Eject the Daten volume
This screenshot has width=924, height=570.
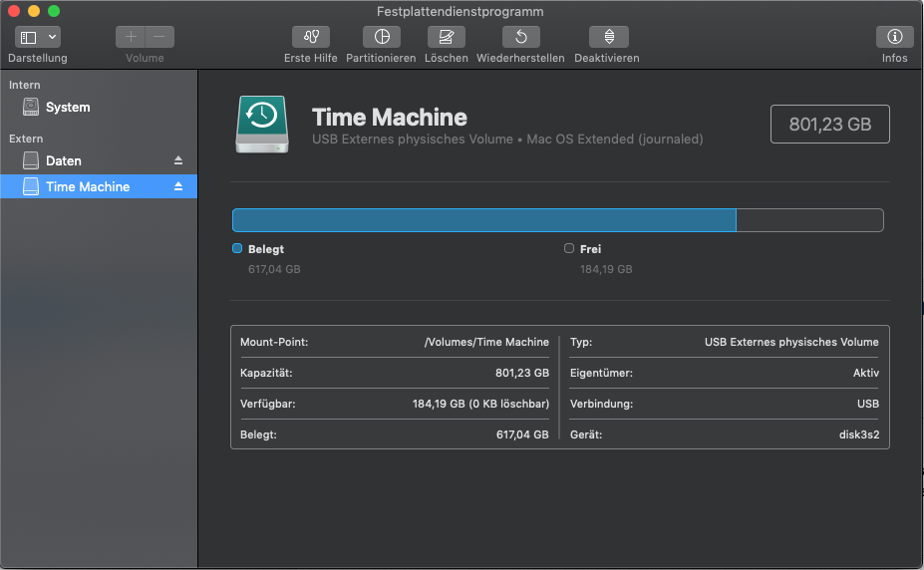coord(179,160)
